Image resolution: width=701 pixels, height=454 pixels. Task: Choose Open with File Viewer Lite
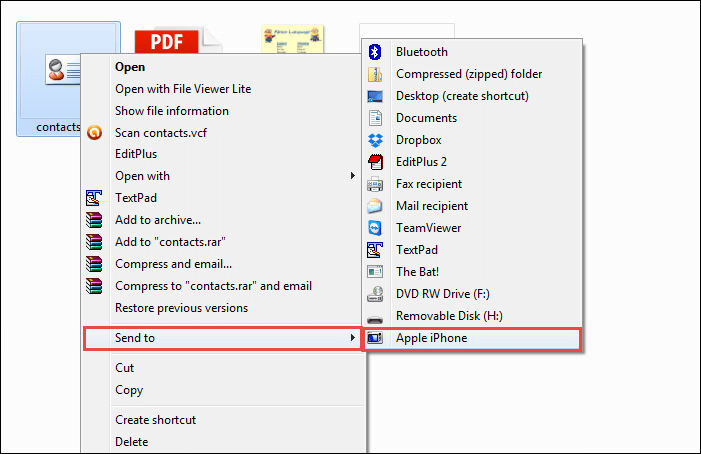tap(183, 89)
